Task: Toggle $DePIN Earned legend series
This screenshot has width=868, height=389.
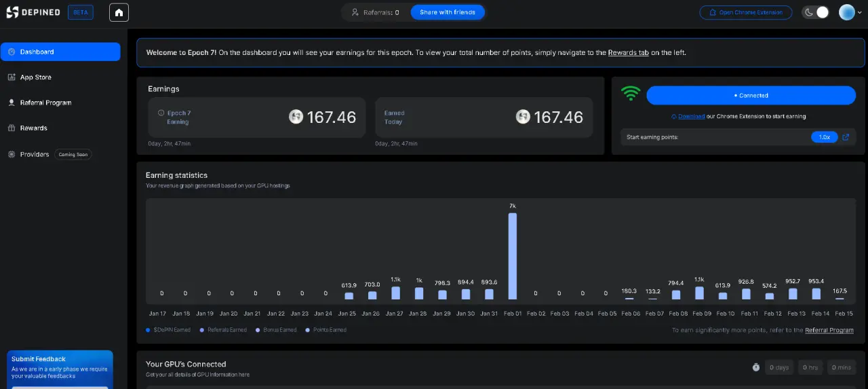Action: [x=168, y=330]
